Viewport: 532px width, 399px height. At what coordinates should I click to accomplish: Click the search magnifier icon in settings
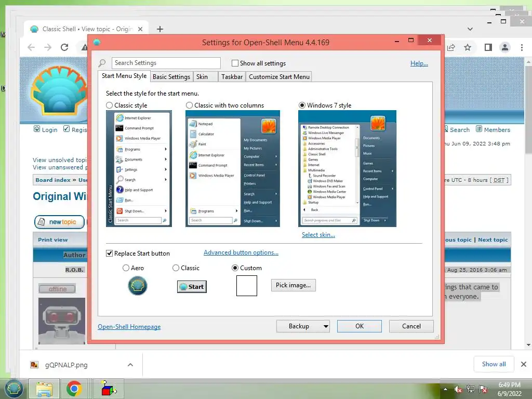tap(102, 63)
